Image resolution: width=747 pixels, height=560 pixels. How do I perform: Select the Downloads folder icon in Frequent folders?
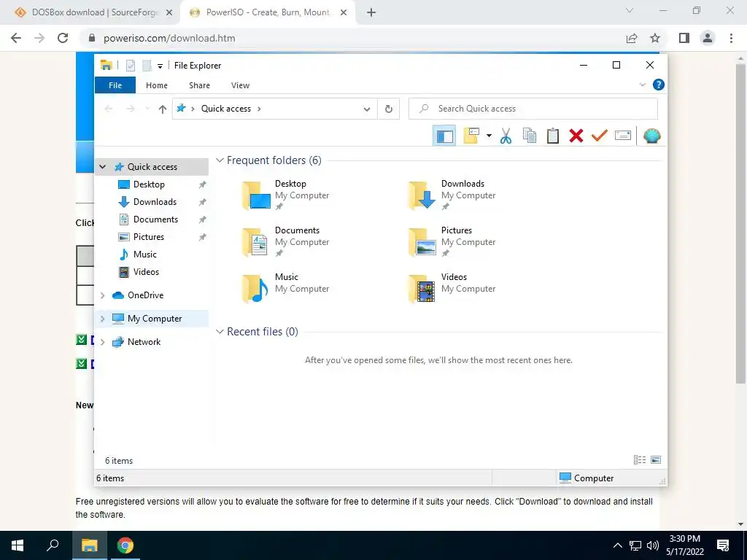coord(422,195)
